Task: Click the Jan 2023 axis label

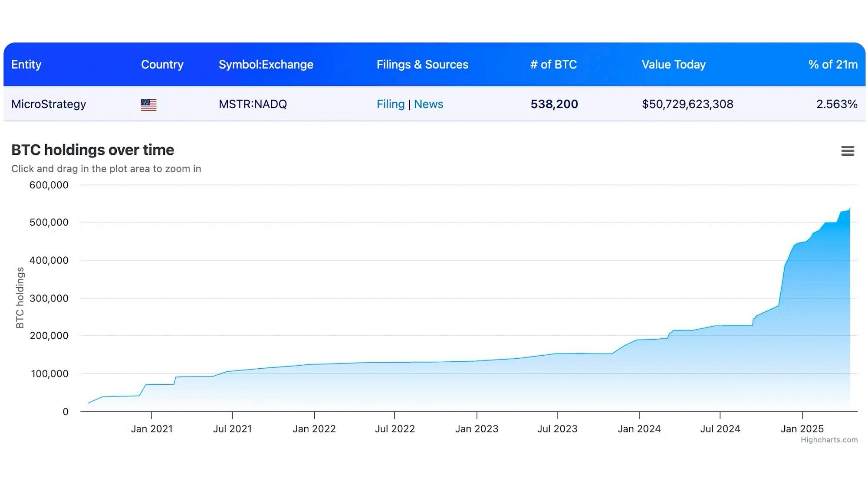Action: click(x=477, y=429)
